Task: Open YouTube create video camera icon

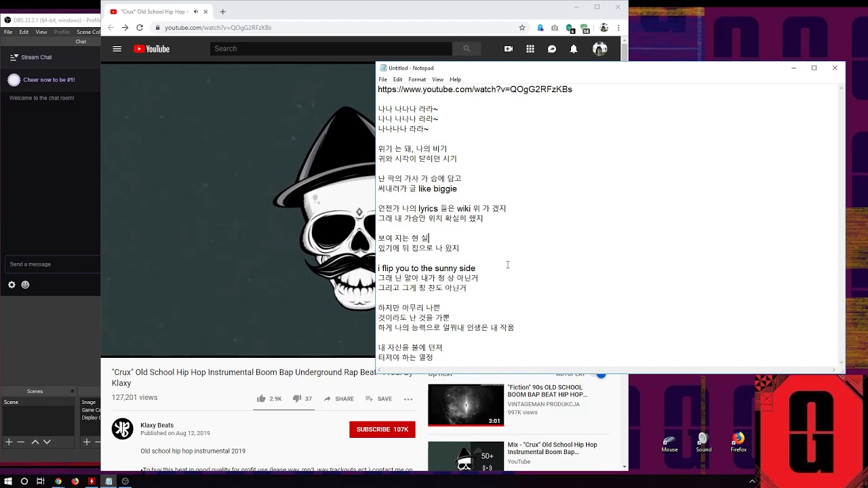Action: point(509,49)
